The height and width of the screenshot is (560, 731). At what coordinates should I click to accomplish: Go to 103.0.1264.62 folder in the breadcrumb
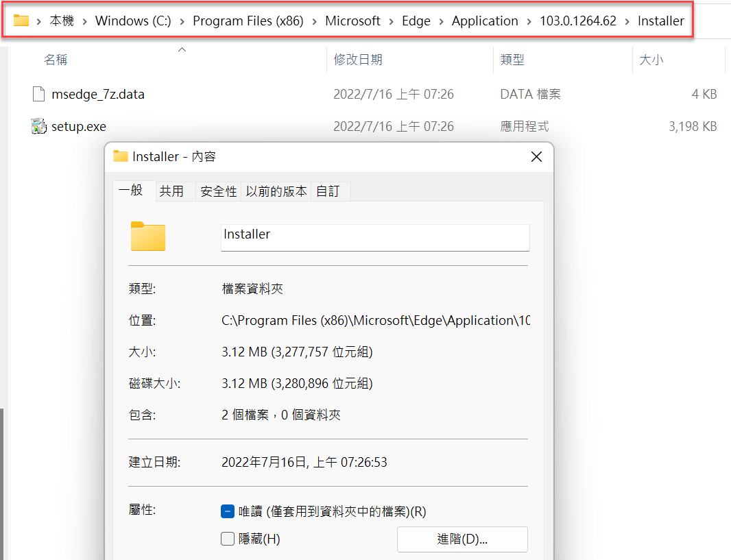point(578,21)
